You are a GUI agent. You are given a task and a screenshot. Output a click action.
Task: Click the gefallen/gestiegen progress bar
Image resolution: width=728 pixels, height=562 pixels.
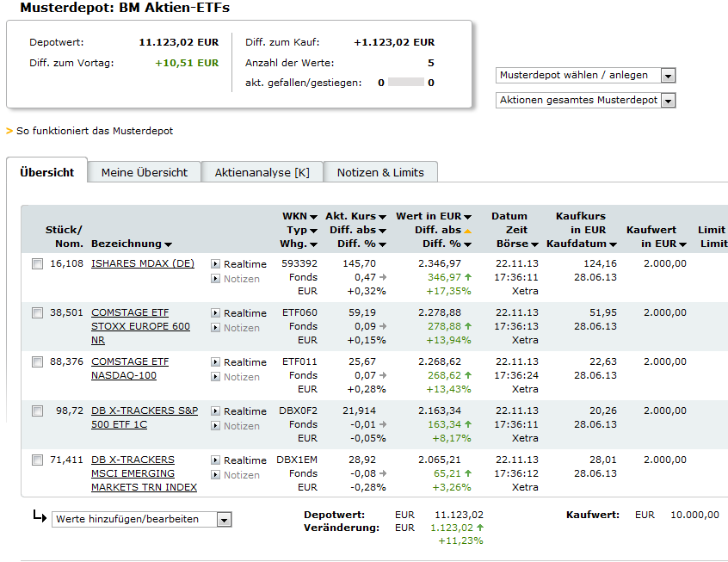coord(405,83)
